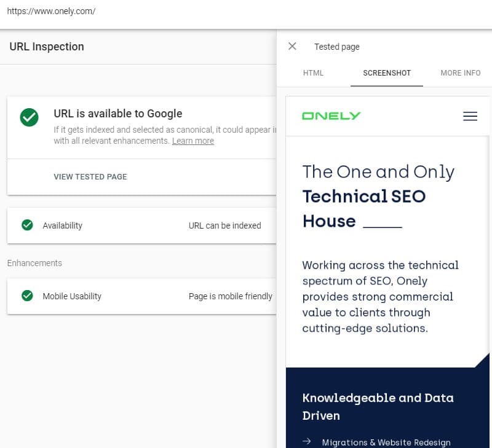Open the Onely hamburger menu
This screenshot has width=492, height=448.
click(470, 116)
